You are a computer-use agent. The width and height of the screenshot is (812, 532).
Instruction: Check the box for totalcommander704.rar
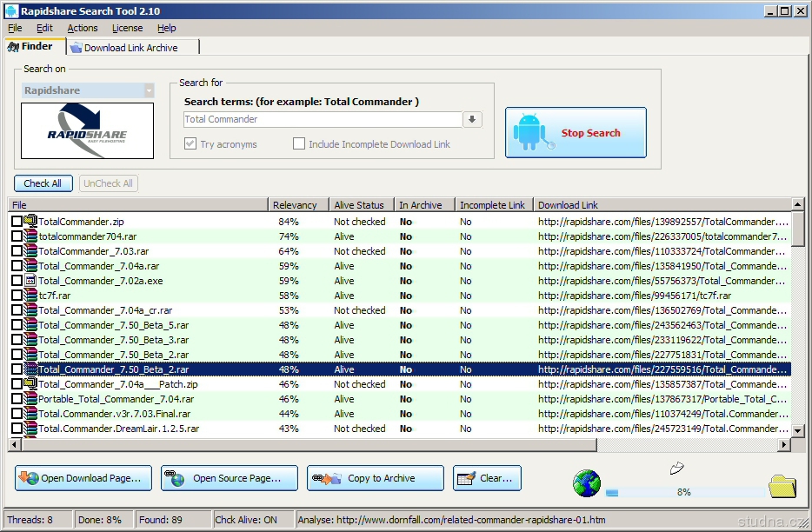(x=17, y=236)
